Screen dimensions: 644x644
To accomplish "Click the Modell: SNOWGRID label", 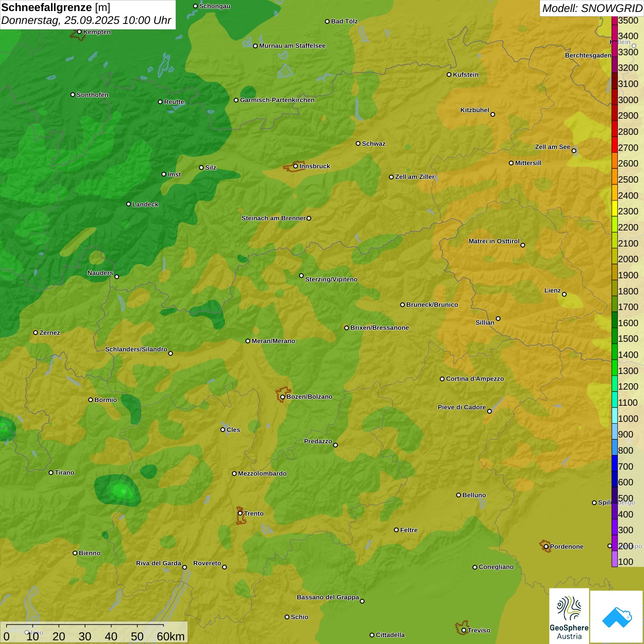I will (592, 8).
